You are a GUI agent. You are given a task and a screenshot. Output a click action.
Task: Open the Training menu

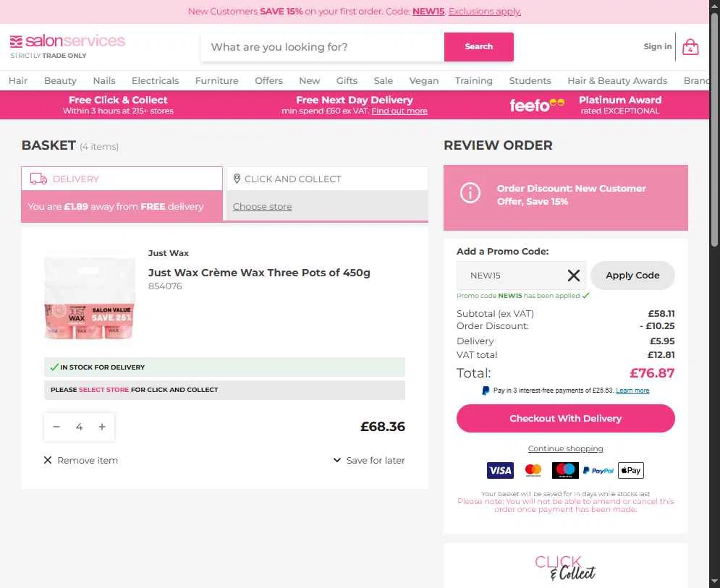tap(474, 81)
